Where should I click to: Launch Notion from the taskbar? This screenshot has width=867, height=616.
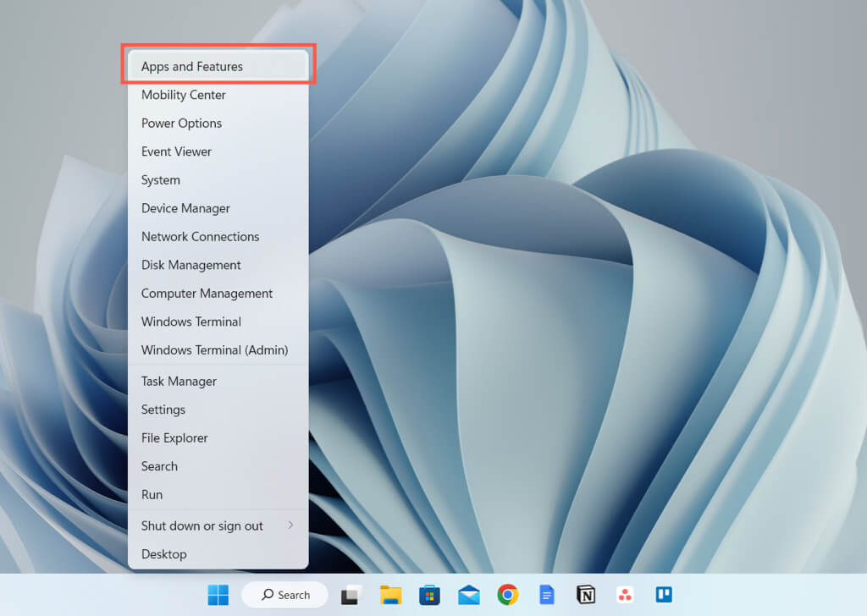[586, 595]
